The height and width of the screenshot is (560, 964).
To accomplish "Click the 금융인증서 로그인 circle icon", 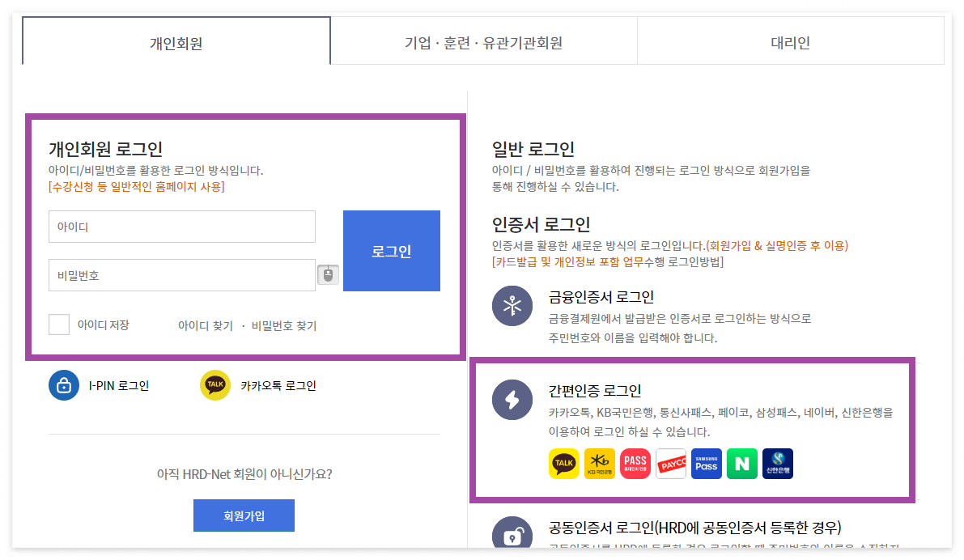I will click(x=512, y=307).
